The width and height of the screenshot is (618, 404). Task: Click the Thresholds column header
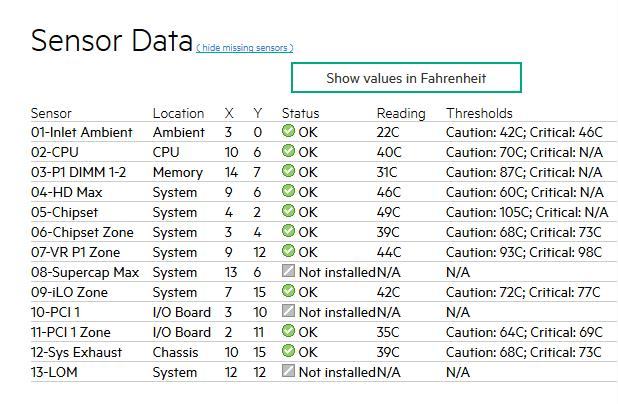[x=479, y=113]
